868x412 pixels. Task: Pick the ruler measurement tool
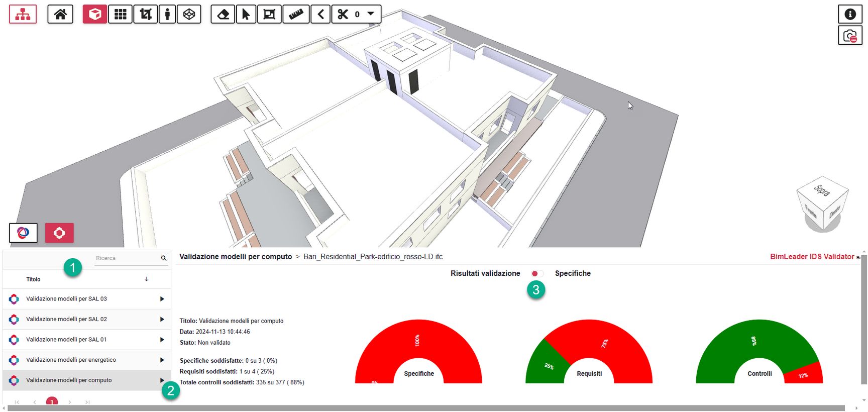click(x=296, y=14)
